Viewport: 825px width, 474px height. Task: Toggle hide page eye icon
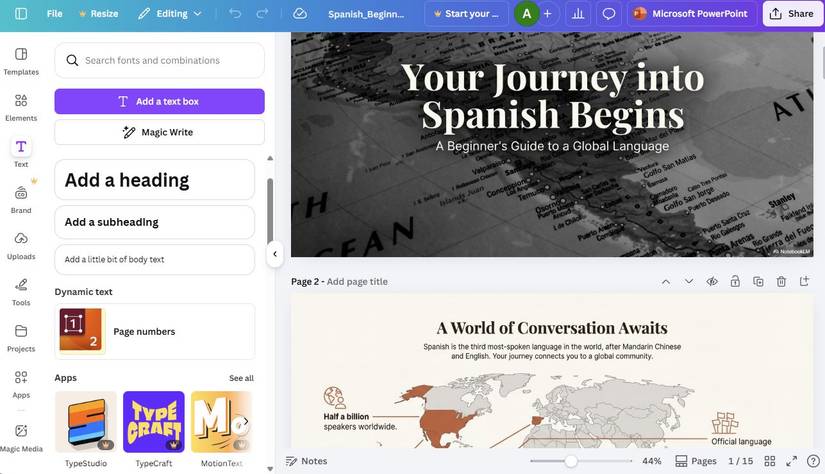pyautogui.click(x=712, y=282)
